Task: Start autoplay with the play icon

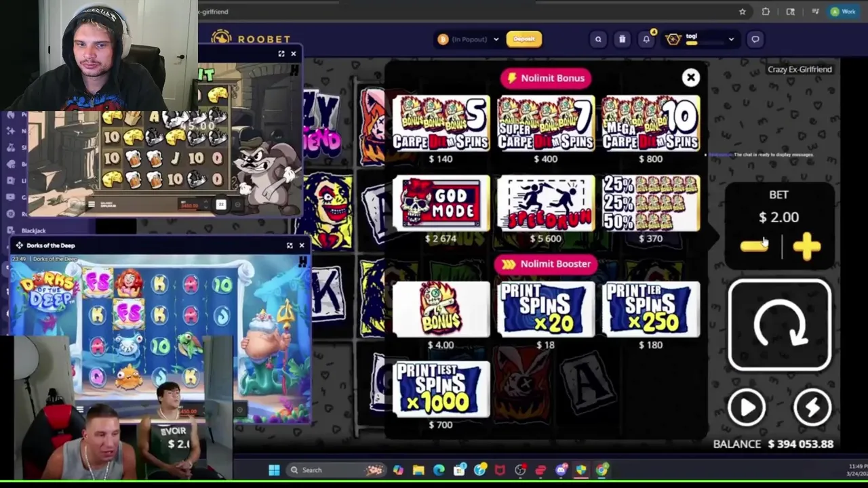Action: (747, 407)
